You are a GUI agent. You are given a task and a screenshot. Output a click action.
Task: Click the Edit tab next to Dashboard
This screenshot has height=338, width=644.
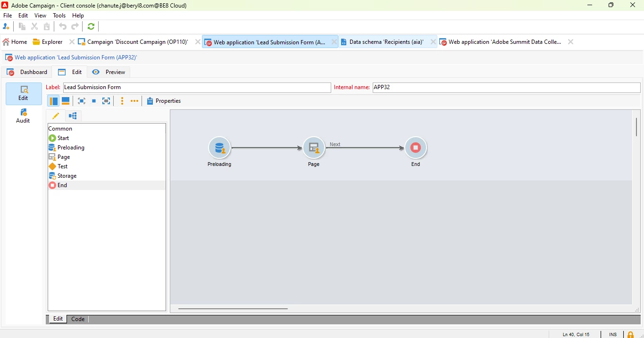(70, 72)
